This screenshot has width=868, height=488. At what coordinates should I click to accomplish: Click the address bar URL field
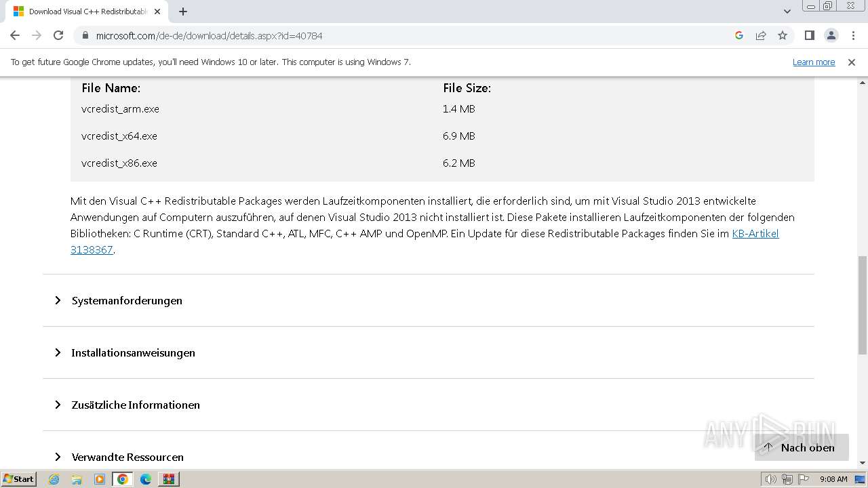[x=407, y=35]
